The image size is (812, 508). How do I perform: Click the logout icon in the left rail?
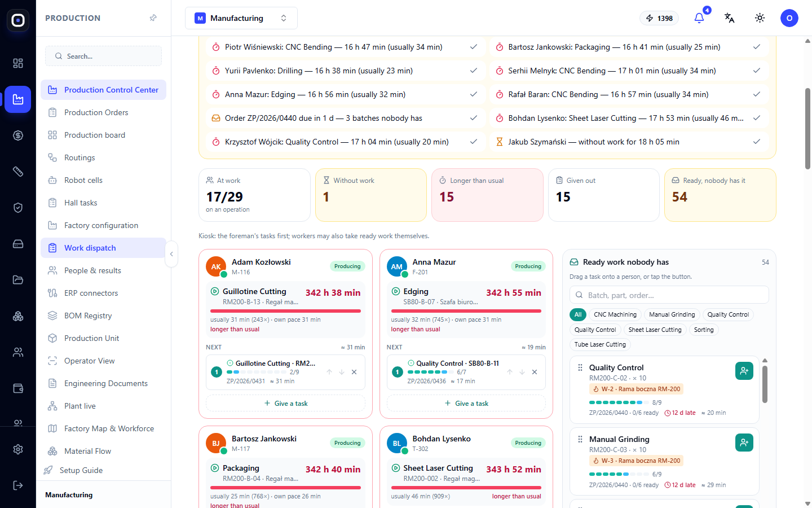(18, 485)
